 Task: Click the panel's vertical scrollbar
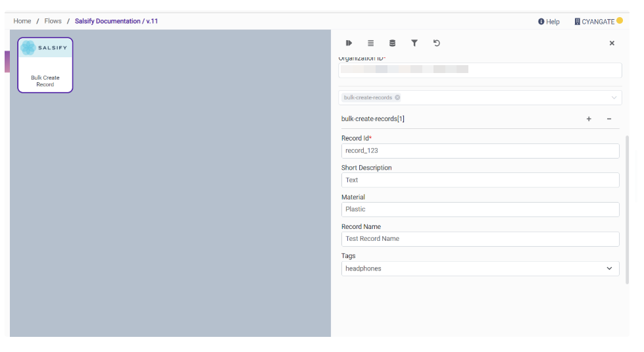pos(627,209)
